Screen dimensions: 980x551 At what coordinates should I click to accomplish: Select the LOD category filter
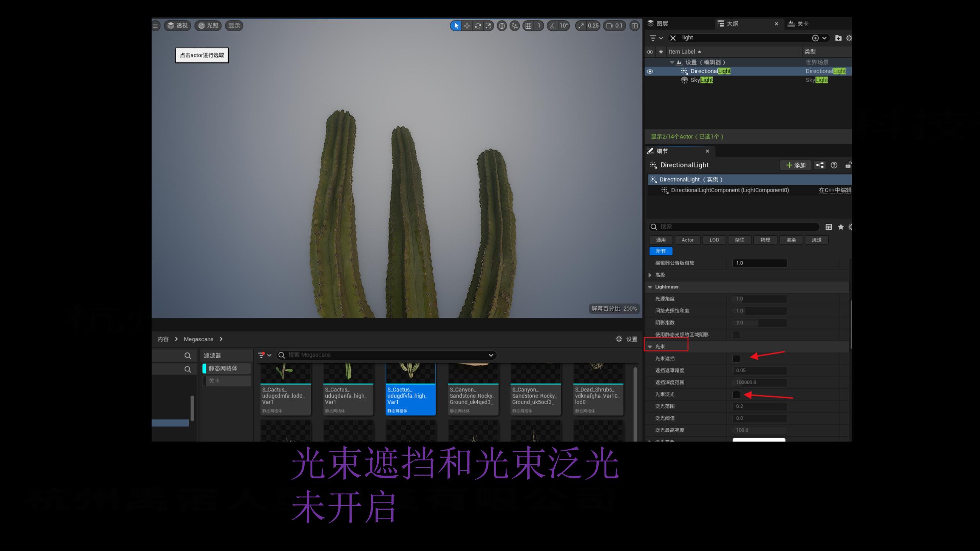point(714,240)
